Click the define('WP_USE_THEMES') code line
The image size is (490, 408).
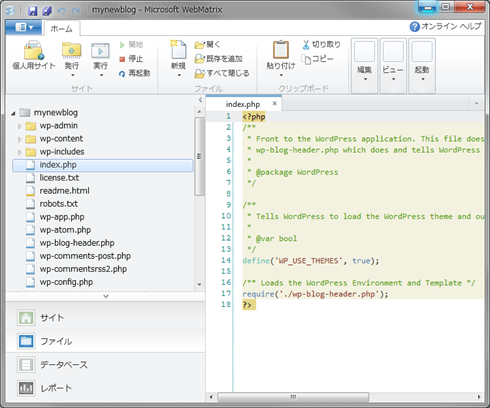311,261
